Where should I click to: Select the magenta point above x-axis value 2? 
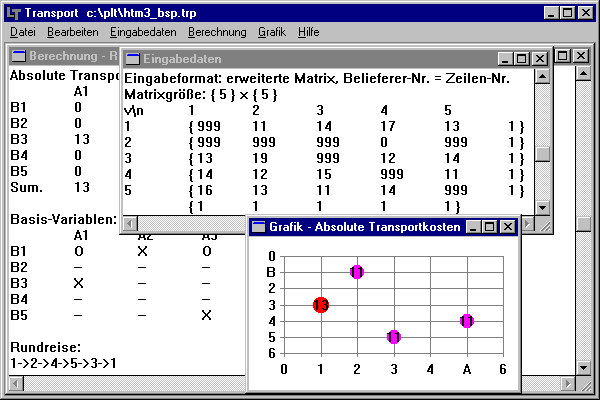pyautogui.click(x=357, y=272)
